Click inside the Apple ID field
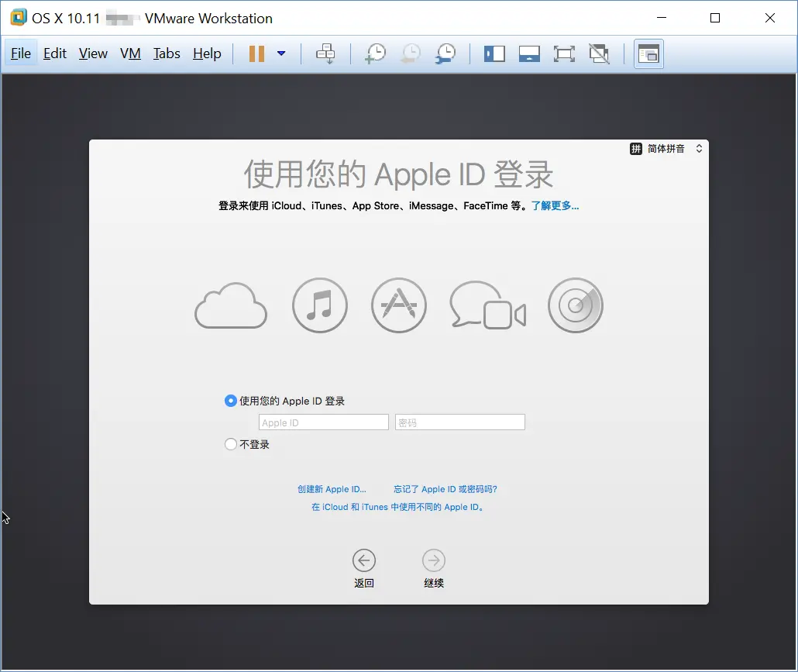Screen dimensions: 798x672 coord(323,422)
